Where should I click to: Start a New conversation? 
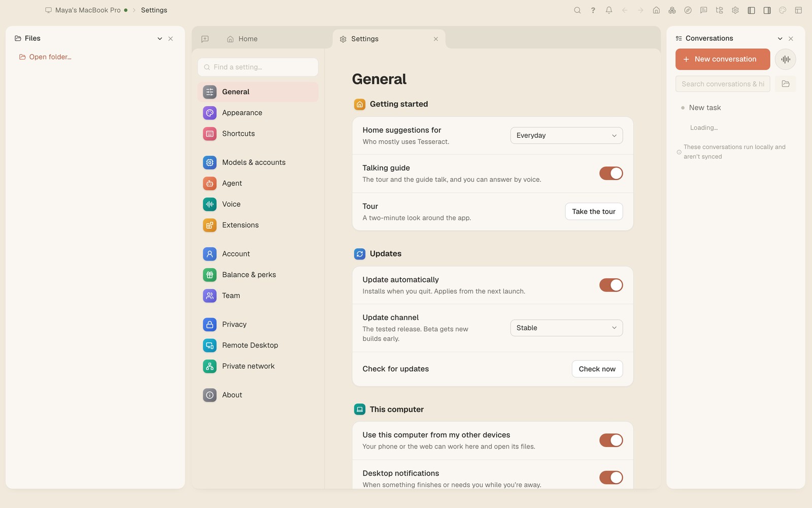pos(723,59)
